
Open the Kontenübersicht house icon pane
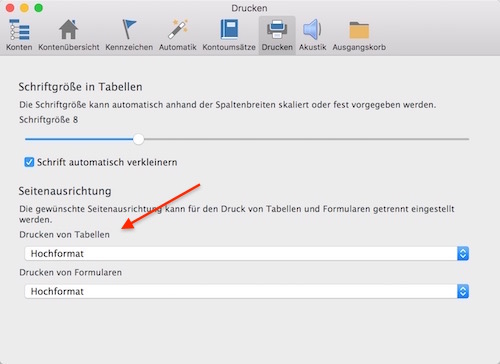(69, 36)
